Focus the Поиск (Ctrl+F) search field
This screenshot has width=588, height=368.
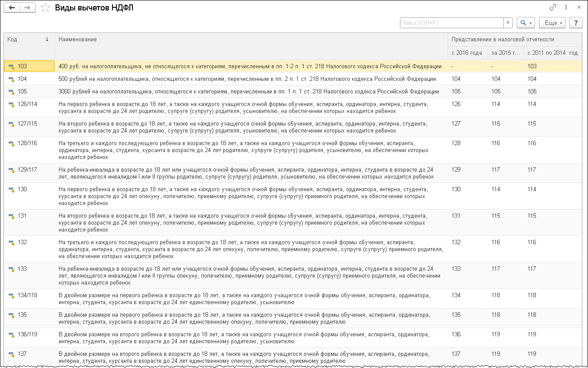(452, 23)
